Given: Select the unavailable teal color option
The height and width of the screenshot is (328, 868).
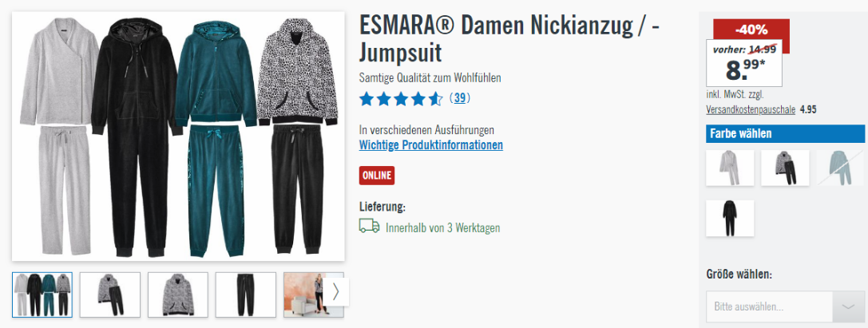Looking at the screenshot, I should 840,168.
